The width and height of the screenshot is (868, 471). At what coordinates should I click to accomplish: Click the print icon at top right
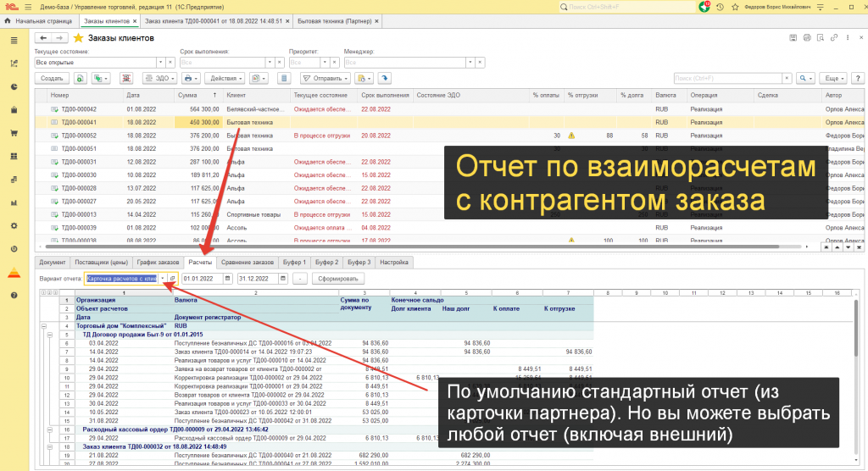point(807,37)
